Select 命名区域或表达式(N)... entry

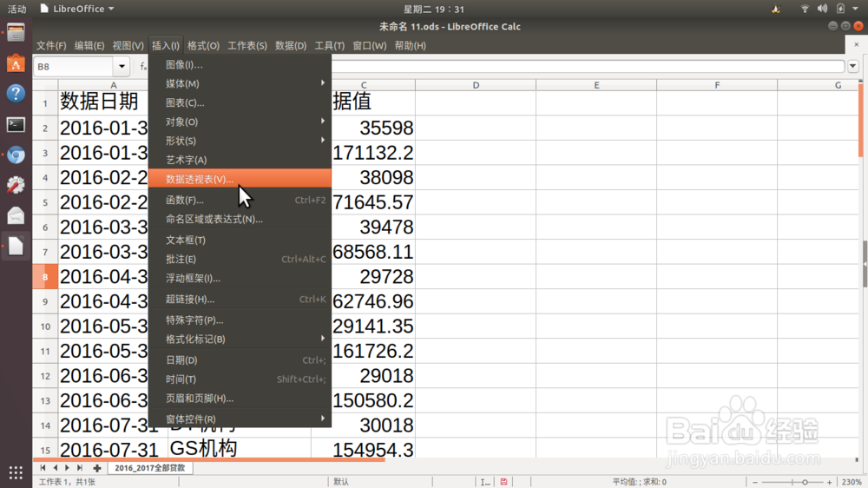[240, 220]
